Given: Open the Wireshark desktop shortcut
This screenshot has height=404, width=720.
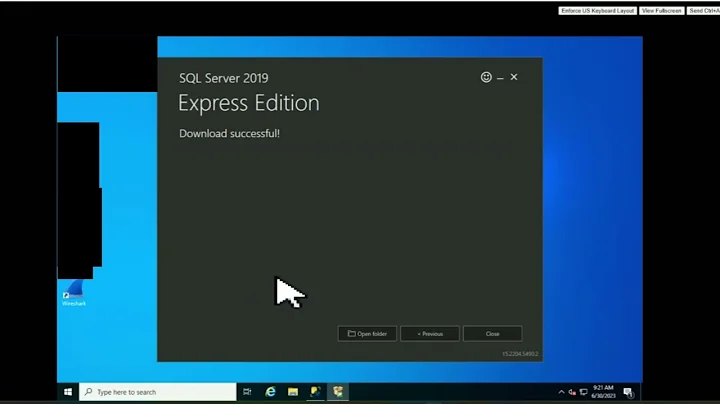Looking at the screenshot, I should tap(74, 293).
